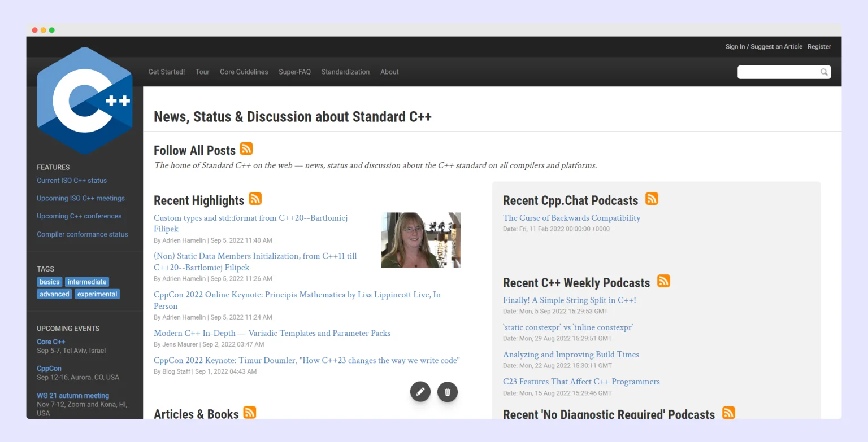
Task: Open the Get Started! nav item
Action: [x=167, y=72]
